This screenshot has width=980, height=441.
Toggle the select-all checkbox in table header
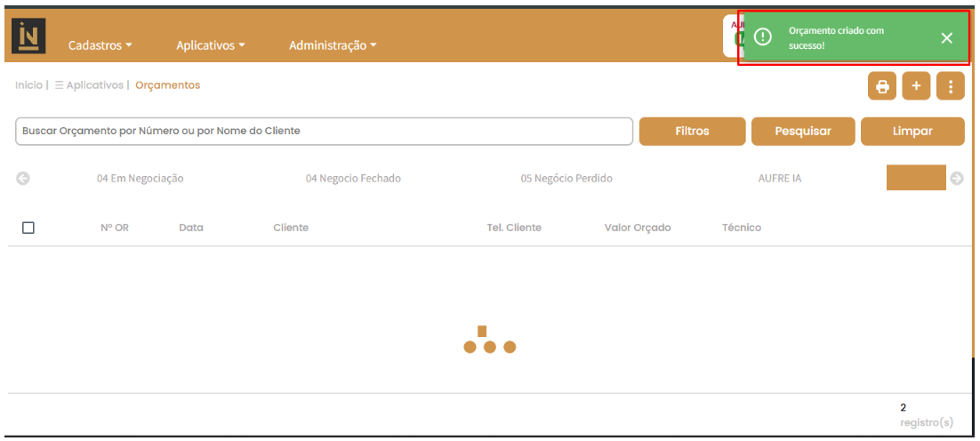tap(28, 228)
